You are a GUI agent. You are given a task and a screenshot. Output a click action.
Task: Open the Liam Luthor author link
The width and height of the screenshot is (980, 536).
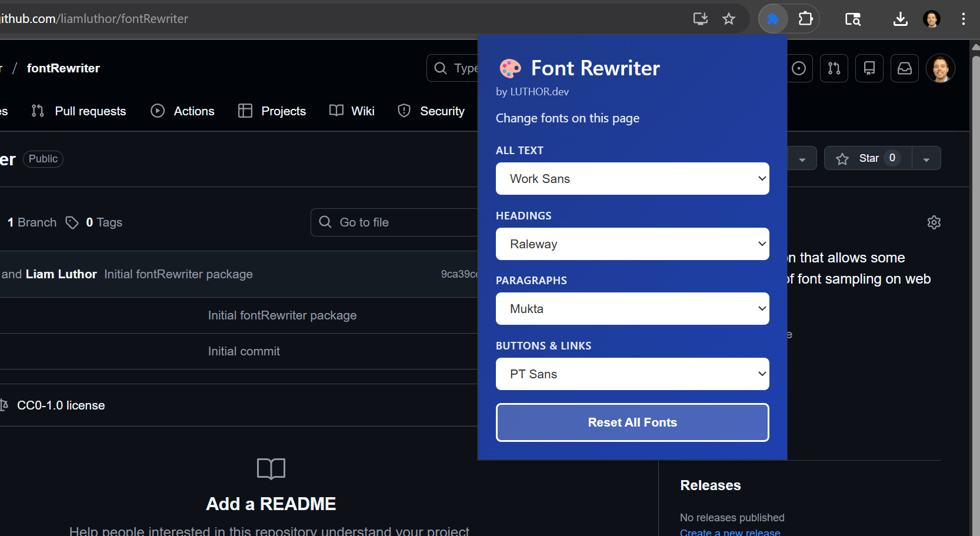point(61,274)
